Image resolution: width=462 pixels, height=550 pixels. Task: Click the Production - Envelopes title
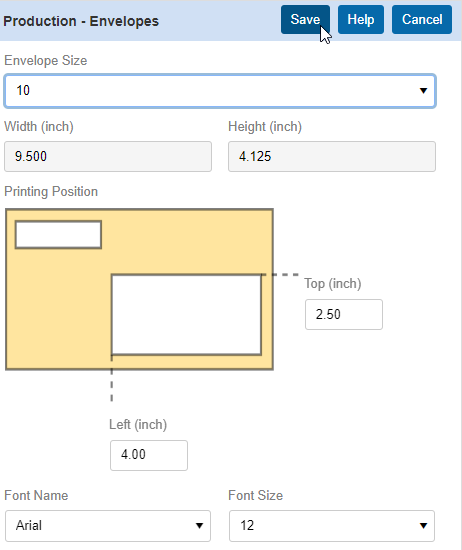pos(81,21)
